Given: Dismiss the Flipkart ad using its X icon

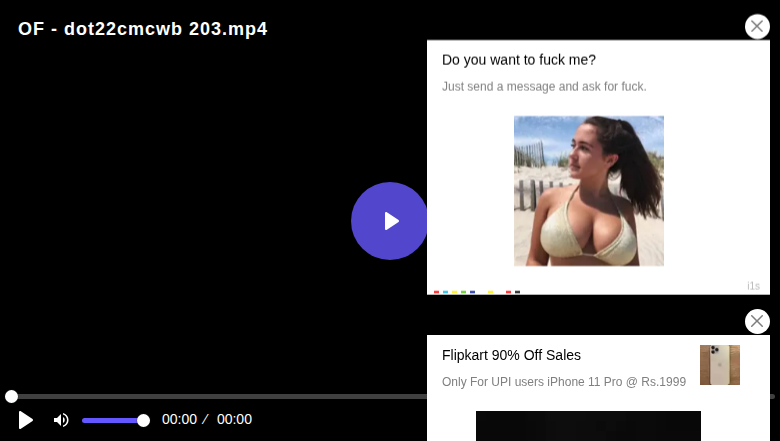Looking at the screenshot, I should coord(757,322).
